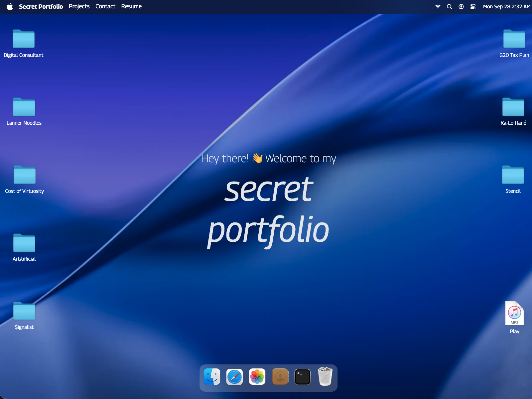The height and width of the screenshot is (399, 532).
Task: Launch Safari from the dock
Action: click(234, 377)
